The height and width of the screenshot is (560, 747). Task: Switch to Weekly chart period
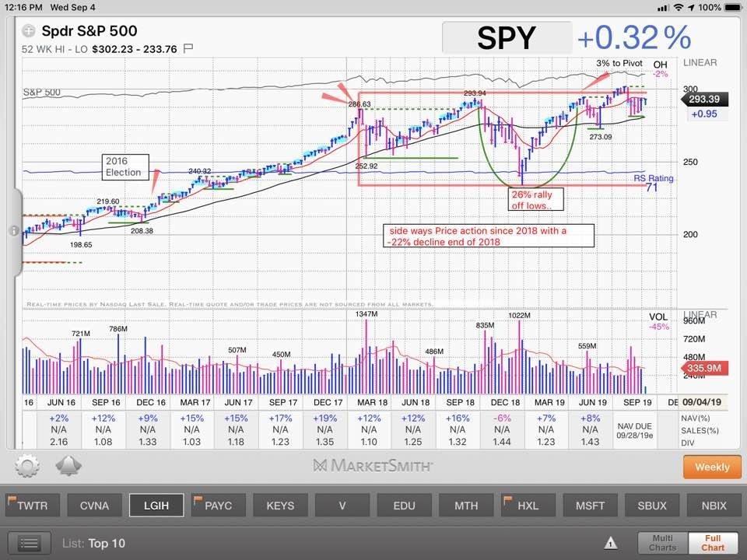tap(712, 467)
